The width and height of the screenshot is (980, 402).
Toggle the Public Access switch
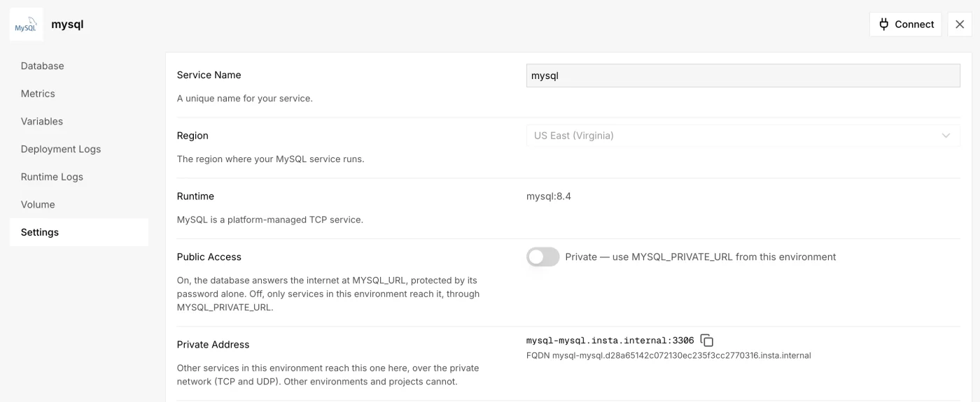[543, 257]
